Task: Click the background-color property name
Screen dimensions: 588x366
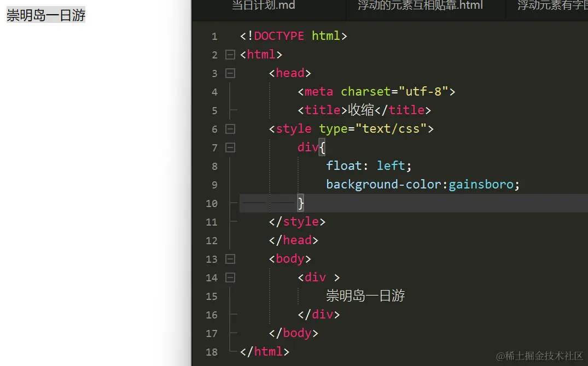Action: click(385, 184)
